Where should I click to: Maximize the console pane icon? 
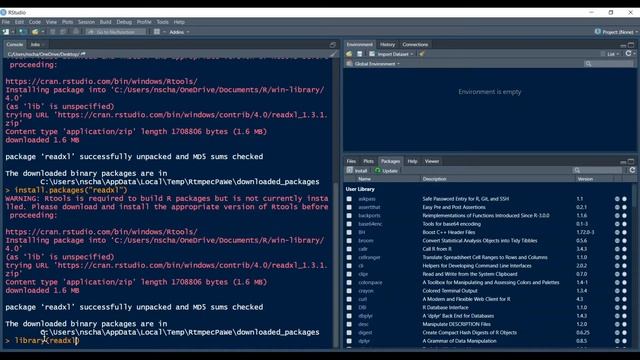click(333, 44)
